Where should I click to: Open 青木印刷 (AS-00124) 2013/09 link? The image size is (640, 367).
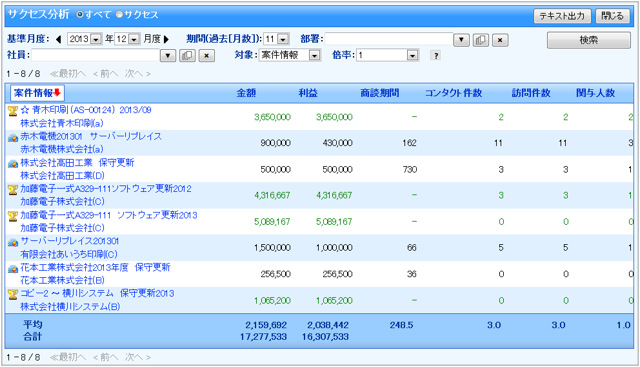(x=92, y=110)
